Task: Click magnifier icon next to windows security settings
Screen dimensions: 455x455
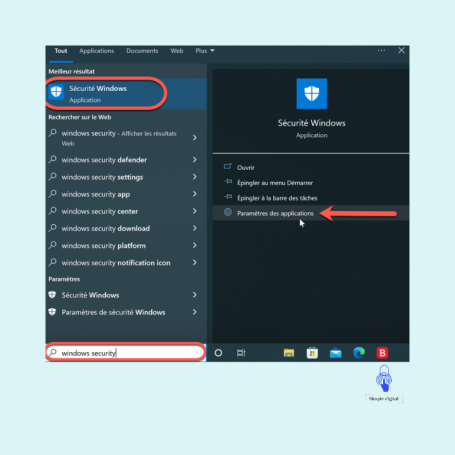Action: (x=53, y=177)
